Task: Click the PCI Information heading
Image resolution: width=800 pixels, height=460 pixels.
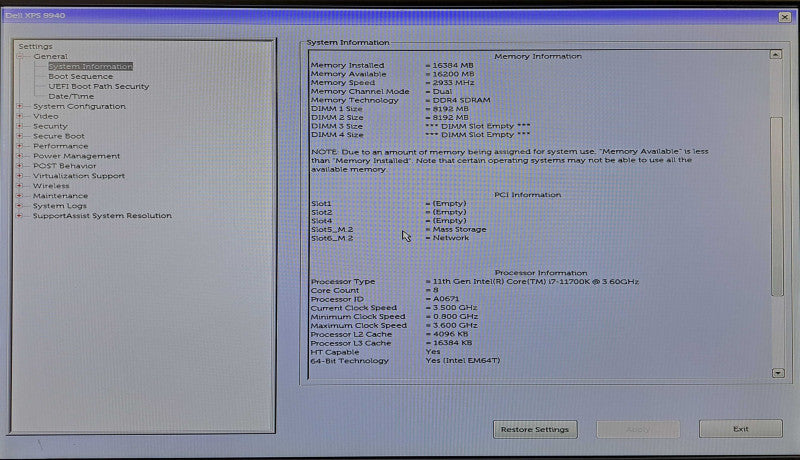Action: coord(528,195)
